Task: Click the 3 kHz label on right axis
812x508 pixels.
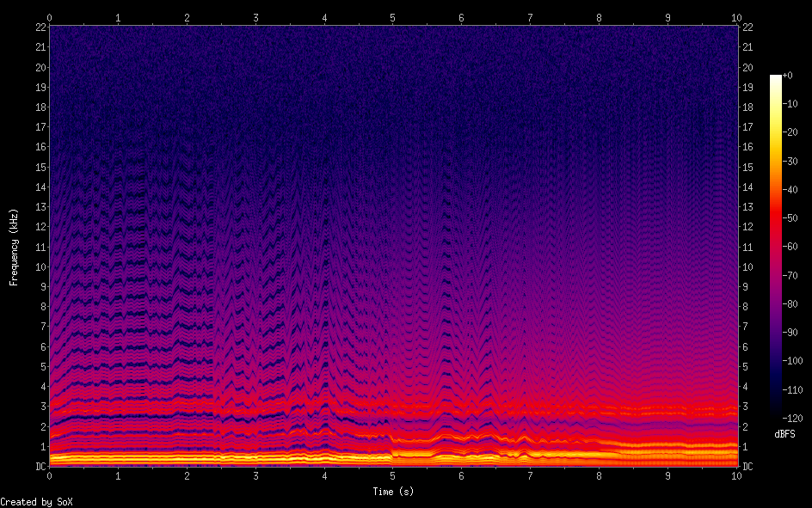Action: point(745,406)
